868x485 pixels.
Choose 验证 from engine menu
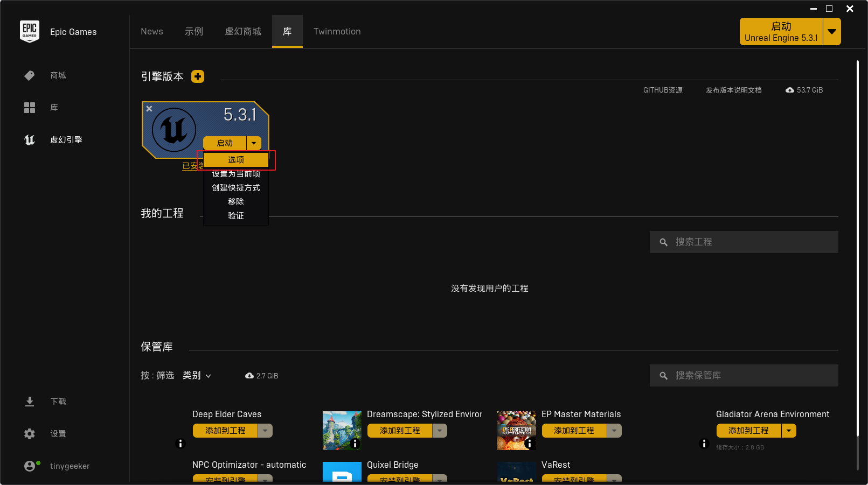[236, 216]
